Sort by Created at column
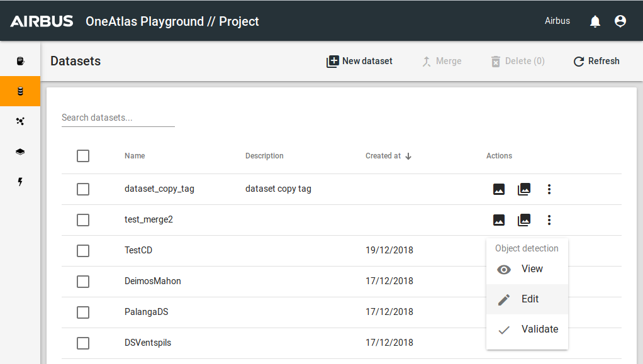This screenshot has width=643, height=364. click(x=388, y=156)
